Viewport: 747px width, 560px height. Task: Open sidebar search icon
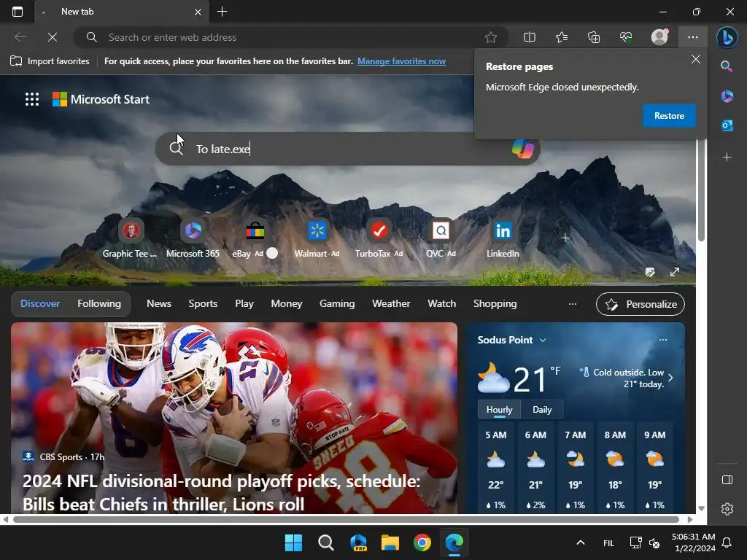727,66
